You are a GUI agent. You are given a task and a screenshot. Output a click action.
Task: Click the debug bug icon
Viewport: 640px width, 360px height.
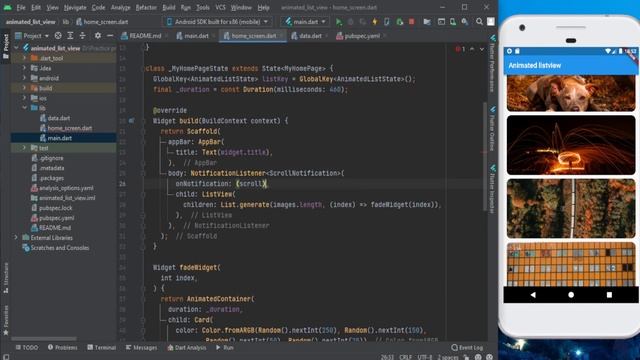(x=350, y=22)
